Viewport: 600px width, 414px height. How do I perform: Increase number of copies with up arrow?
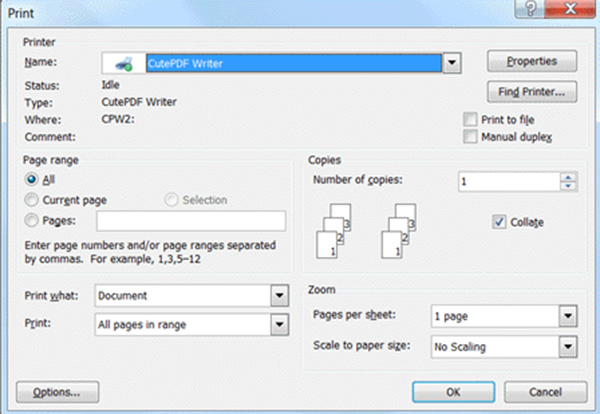click(568, 177)
